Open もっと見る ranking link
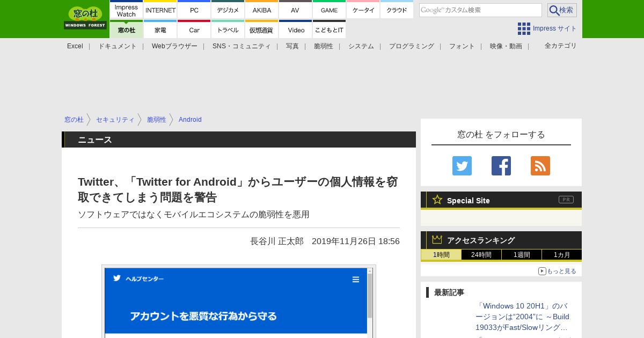644x338 pixels. 561,271
